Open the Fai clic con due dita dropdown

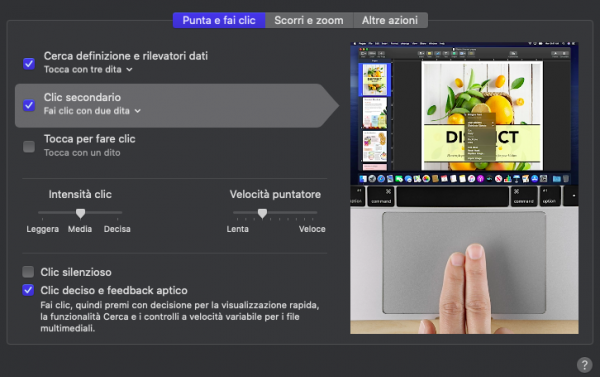92,111
